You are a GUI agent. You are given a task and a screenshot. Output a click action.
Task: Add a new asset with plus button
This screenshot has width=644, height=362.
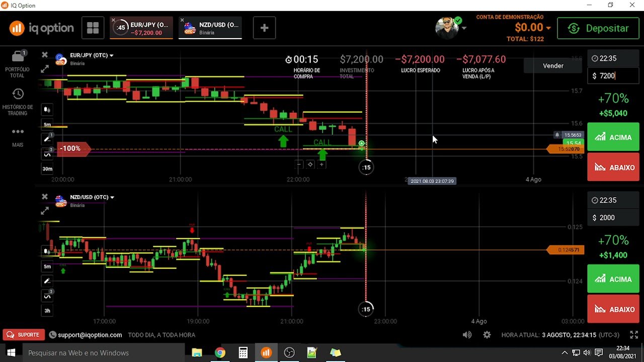click(x=264, y=28)
